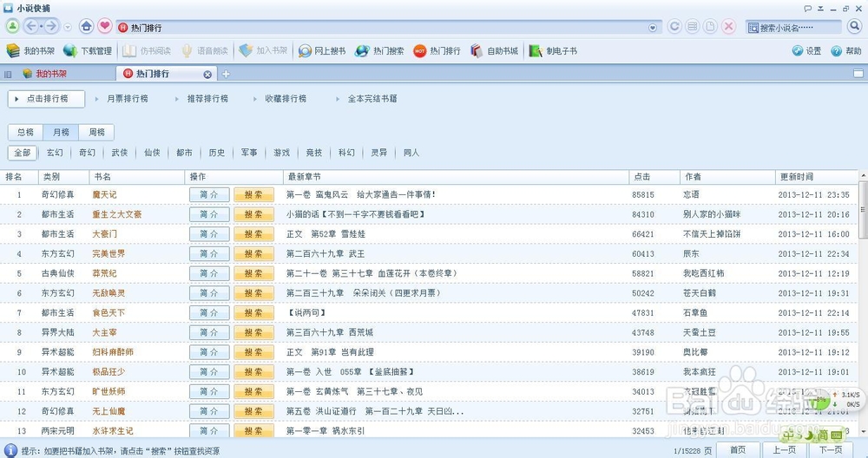Image resolution: width=868 pixels, height=458 pixels.
Task: Open the navigation history dropdown arrow
Action: 68,27
